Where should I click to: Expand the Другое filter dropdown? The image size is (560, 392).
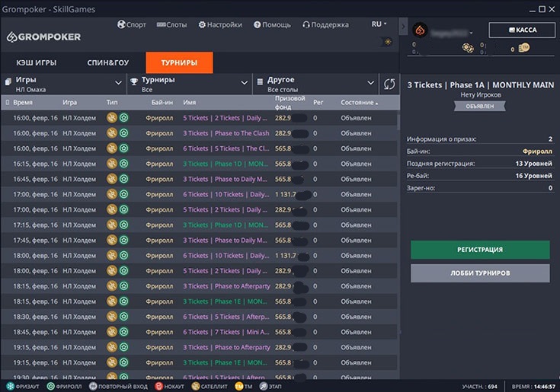(315, 84)
